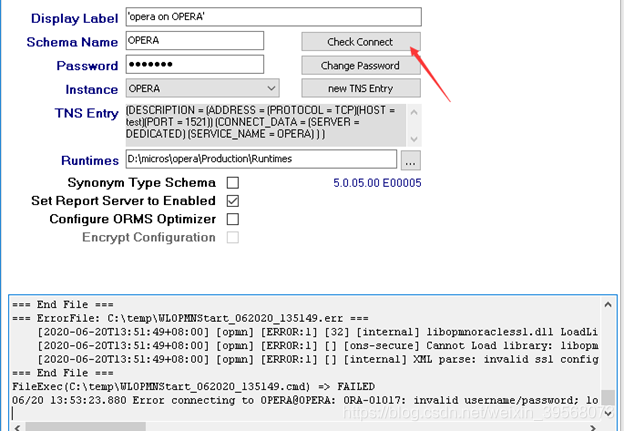Click the libopmnoraclessl.dll LoadLi error line

[x=318, y=332]
